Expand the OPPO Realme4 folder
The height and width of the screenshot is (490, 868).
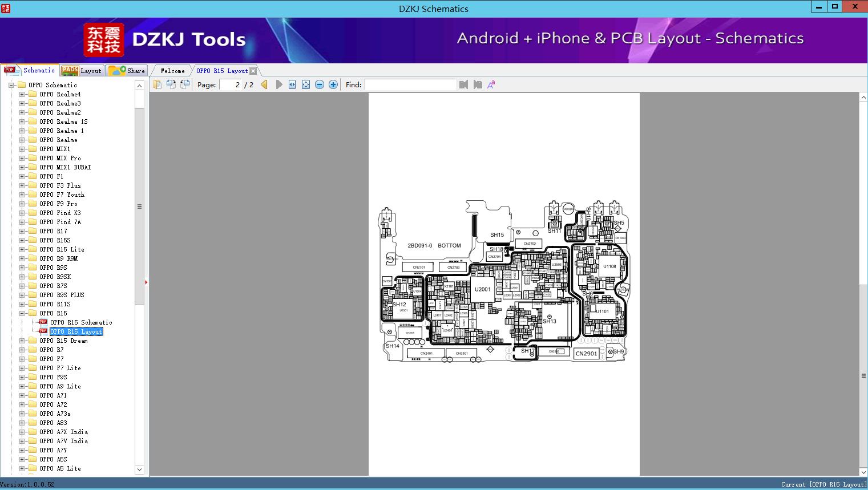coord(22,94)
